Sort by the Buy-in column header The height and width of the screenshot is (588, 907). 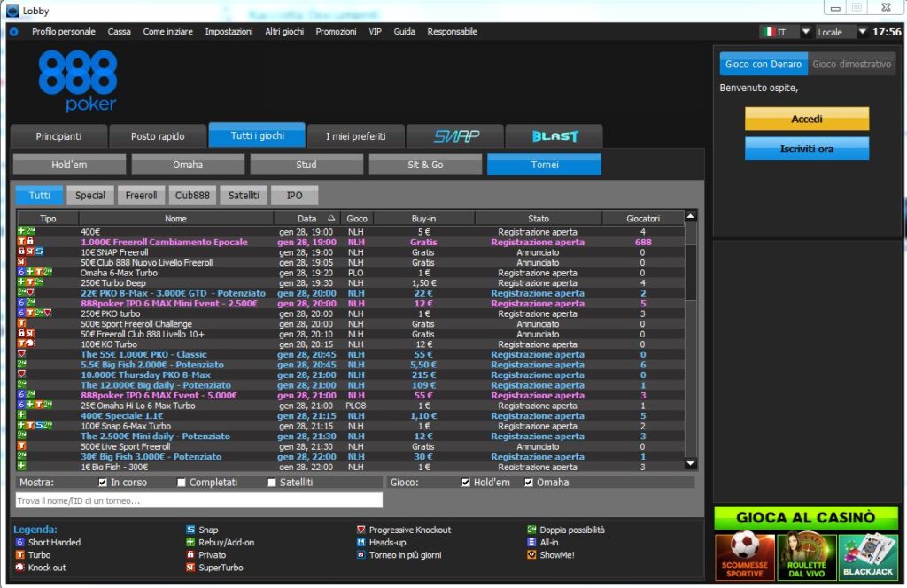coord(423,219)
